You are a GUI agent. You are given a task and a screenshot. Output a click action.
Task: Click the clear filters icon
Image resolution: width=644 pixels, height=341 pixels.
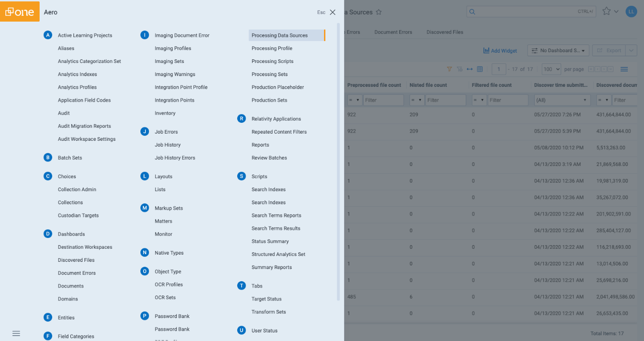tap(459, 69)
